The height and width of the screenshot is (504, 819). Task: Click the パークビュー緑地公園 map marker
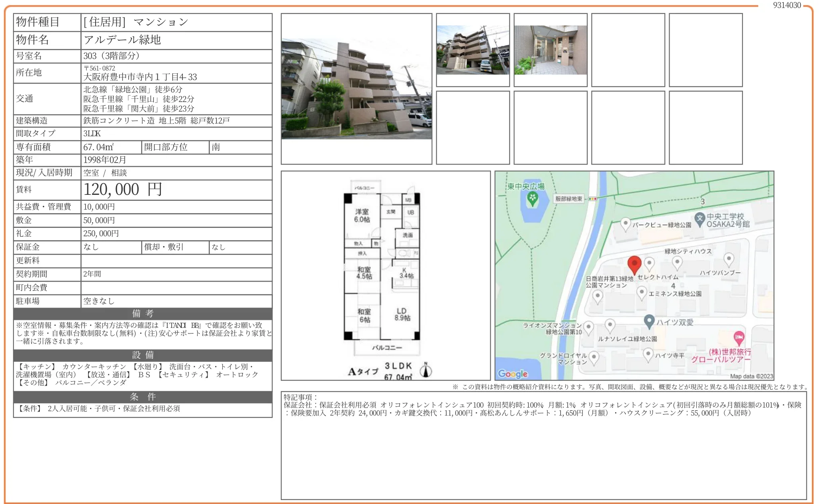[x=626, y=223]
